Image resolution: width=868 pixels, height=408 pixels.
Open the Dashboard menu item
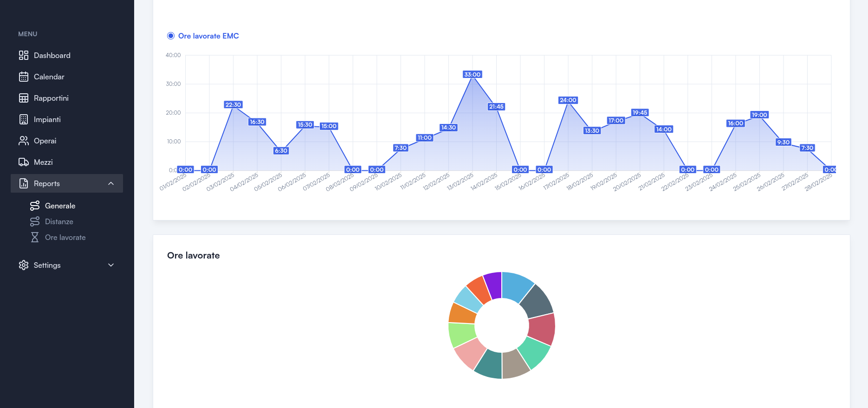pyautogui.click(x=67, y=55)
